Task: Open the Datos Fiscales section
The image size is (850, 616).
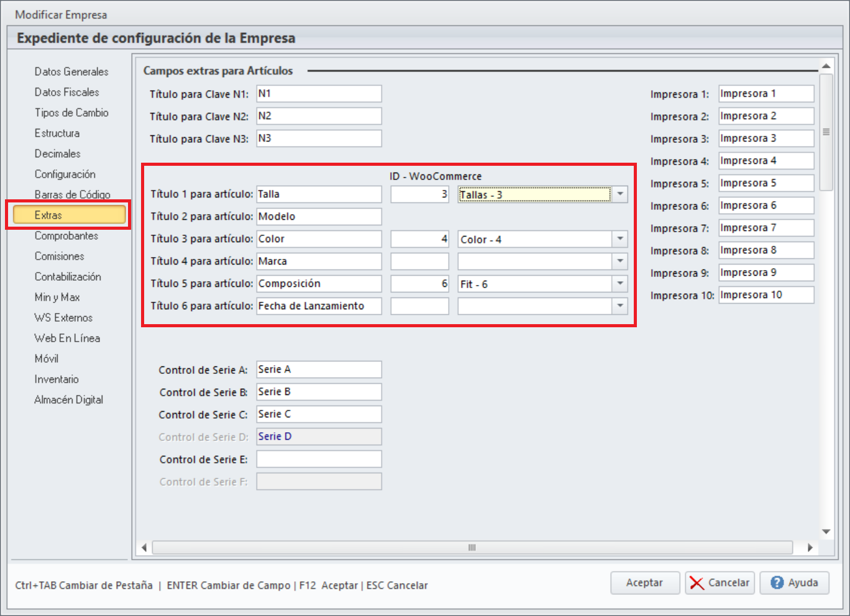Action: tap(66, 92)
